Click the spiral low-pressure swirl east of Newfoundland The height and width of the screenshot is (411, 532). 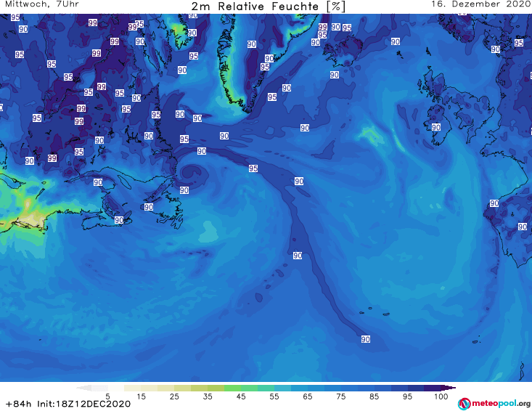point(192,173)
